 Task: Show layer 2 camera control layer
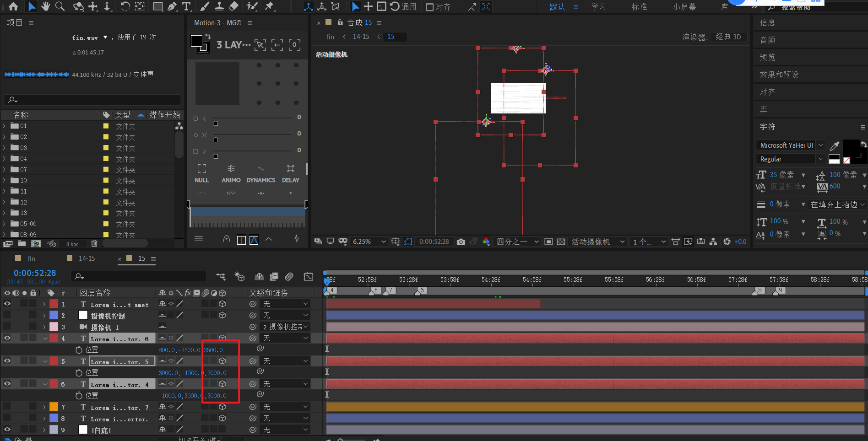[7, 315]
